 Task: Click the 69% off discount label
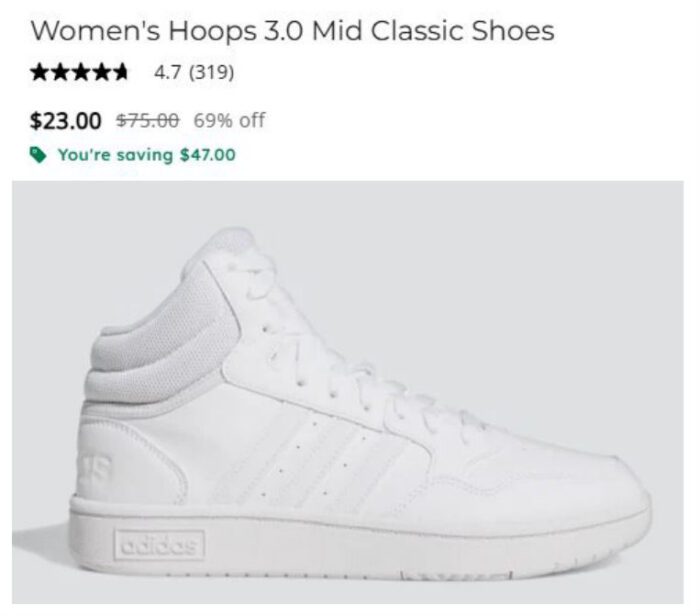click(229, 121)
